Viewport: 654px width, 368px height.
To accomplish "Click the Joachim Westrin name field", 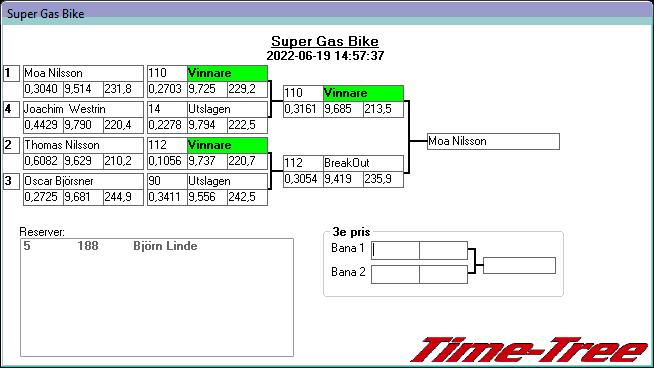I will 83,109.
